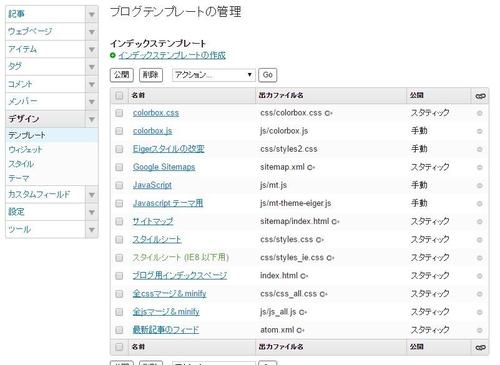
Task: Open ウィジェット under the デザイン menu
Action: click(x=25, y=150)
